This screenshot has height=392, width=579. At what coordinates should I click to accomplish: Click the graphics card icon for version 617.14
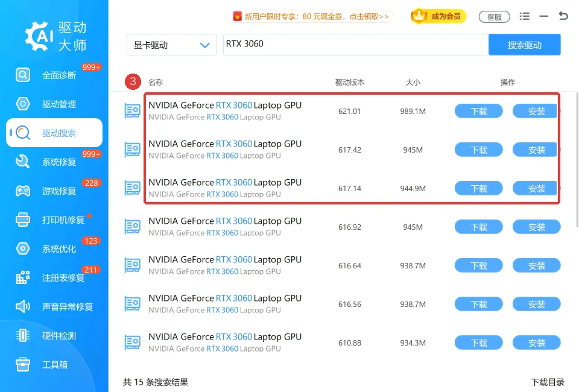(132, 188)
